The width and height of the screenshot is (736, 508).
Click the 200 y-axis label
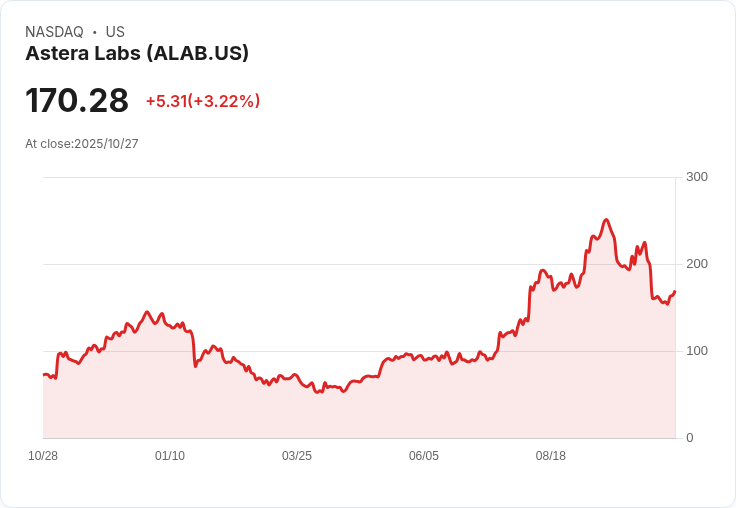(x=697, y=264)
